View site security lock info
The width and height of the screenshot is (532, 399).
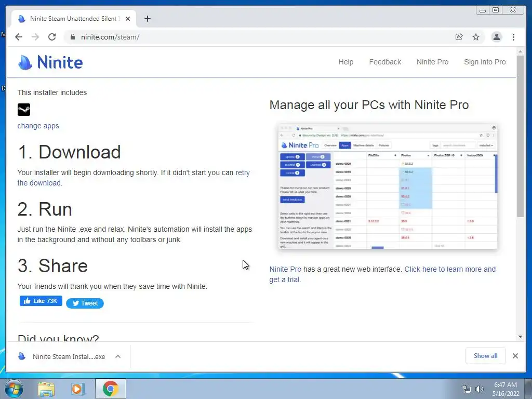(72, 37)
